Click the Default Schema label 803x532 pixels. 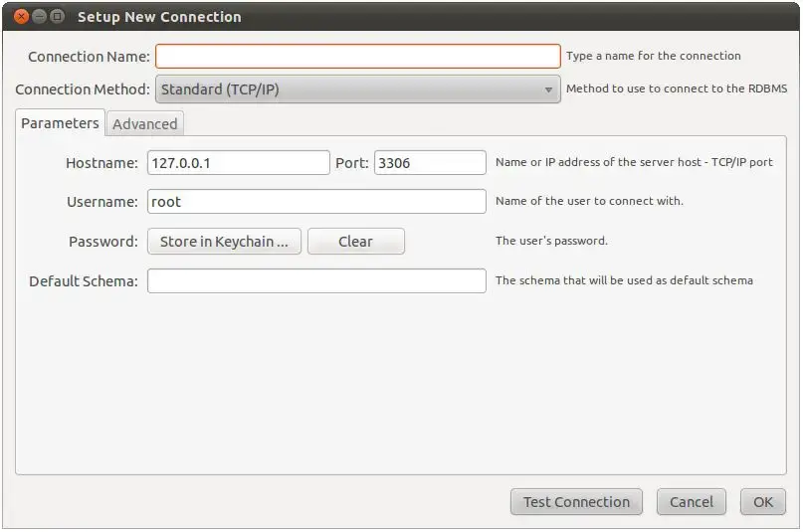(84, 281)
